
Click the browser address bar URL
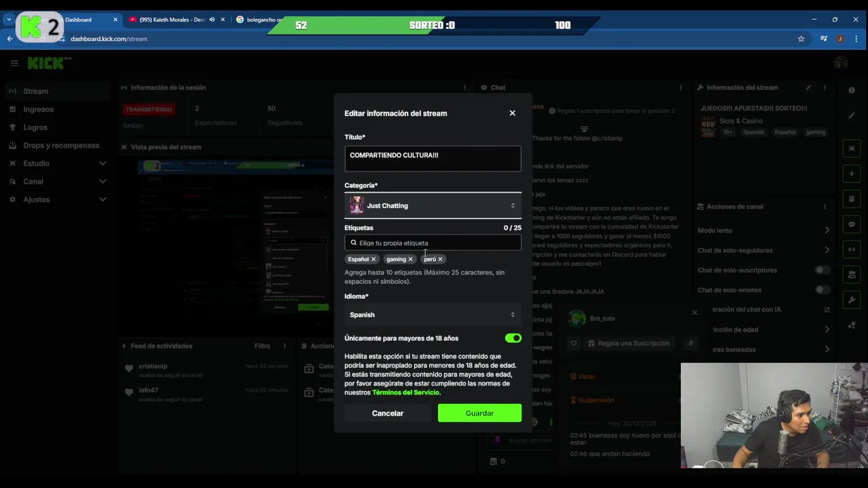point(108,39)
